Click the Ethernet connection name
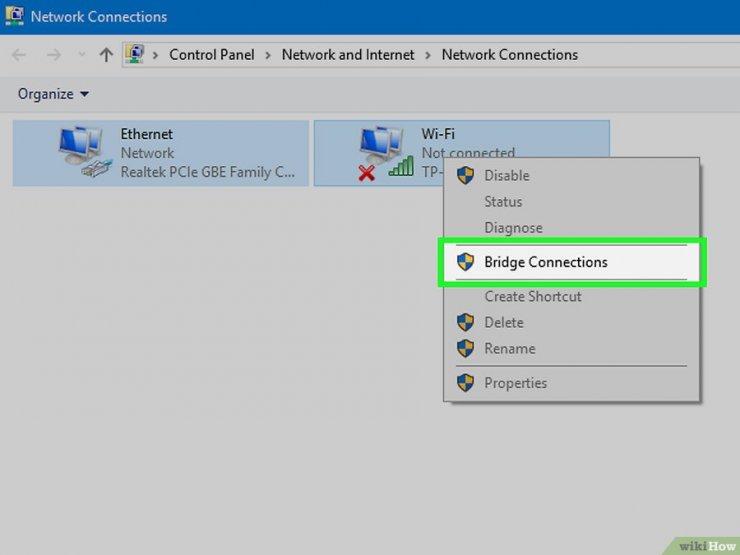This screenshot has height=555, width=740. point(147,134)
